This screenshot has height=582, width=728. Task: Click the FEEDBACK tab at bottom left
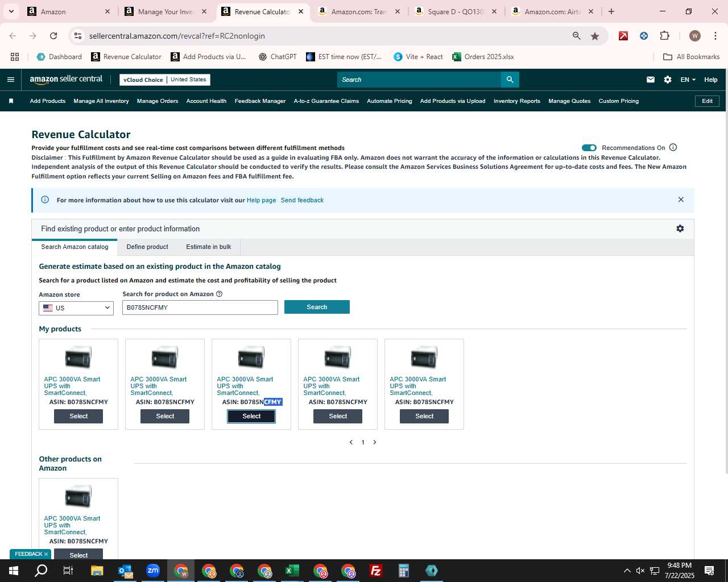point(31,554)
